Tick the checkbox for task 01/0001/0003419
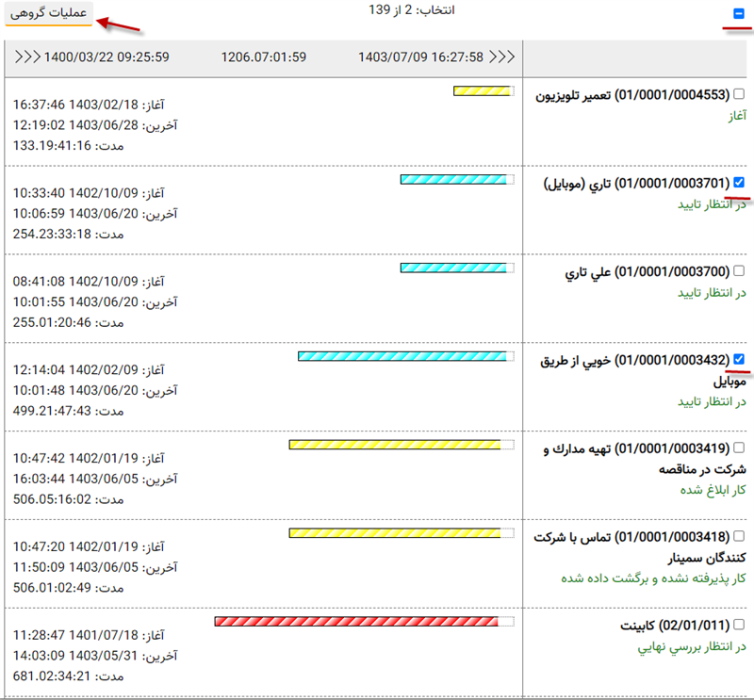 click(x=739, y=448)
